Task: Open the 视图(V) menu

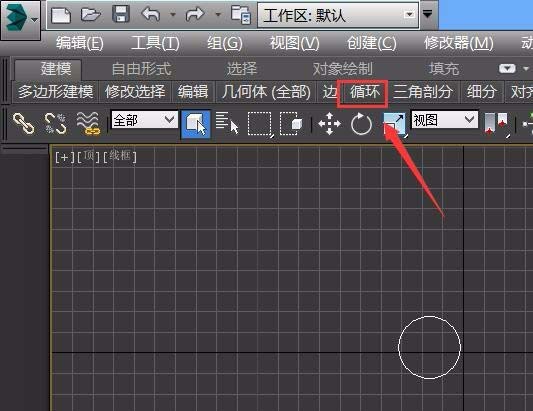Action: point(295,43)
